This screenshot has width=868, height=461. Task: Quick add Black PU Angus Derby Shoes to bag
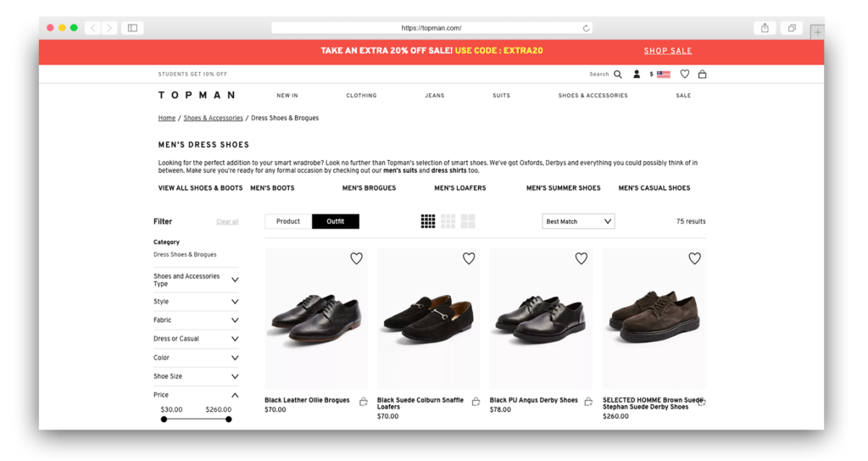click(588, 402)
